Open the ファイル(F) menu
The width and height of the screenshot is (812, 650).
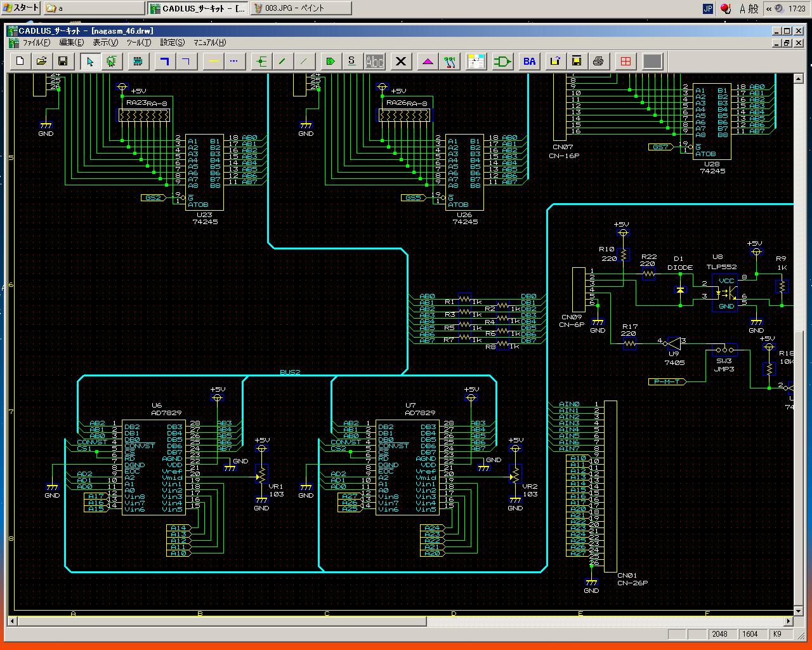coord(36,43)
